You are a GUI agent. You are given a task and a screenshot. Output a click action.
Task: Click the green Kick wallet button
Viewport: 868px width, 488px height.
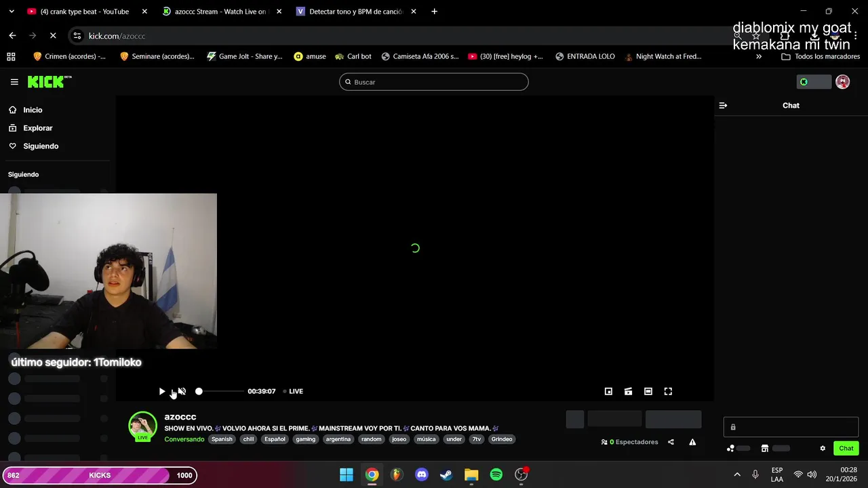coord(813,82)
